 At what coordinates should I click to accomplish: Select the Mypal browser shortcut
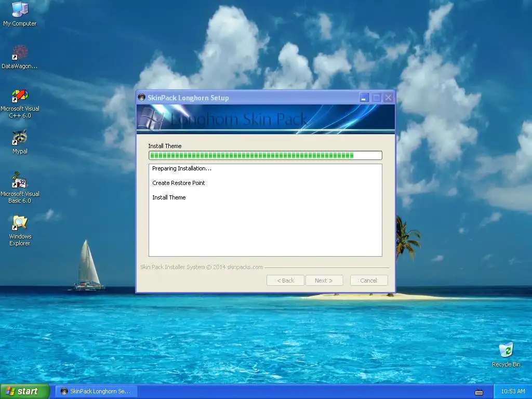tap(20, 142)
